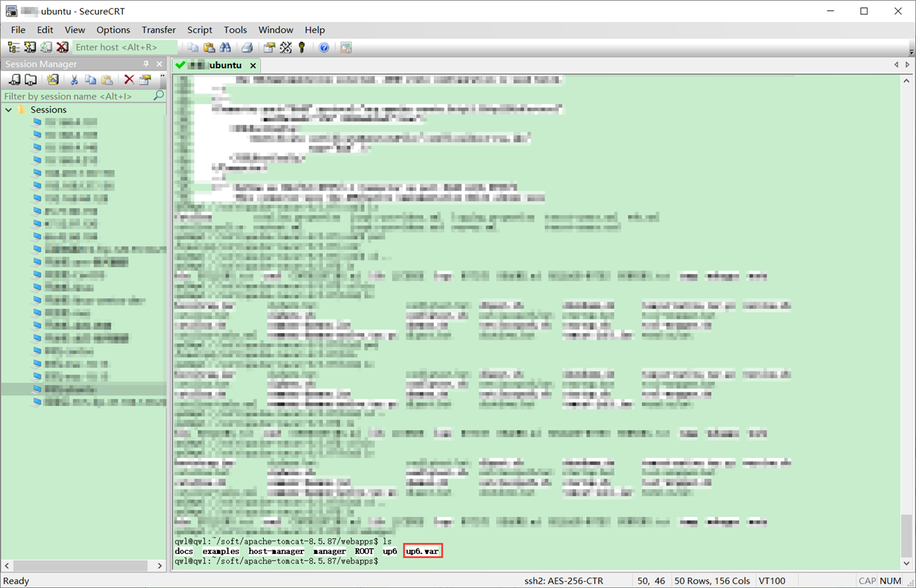This screenshot has width=916, height=588.
Task: Click the Paste clipboard toolbar icon
Action: (209, 47)
